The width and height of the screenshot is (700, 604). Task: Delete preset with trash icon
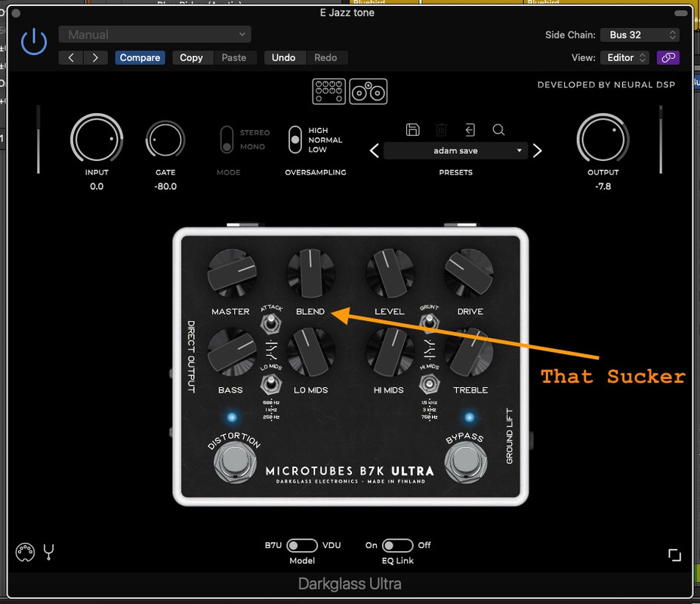pyautogui.click(x=441, y=130)
